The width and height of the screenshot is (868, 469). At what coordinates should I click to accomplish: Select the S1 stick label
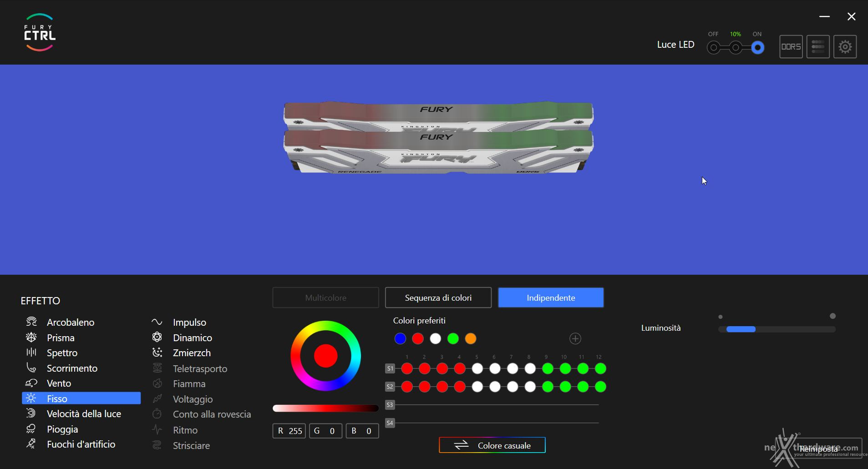point(390,368)
